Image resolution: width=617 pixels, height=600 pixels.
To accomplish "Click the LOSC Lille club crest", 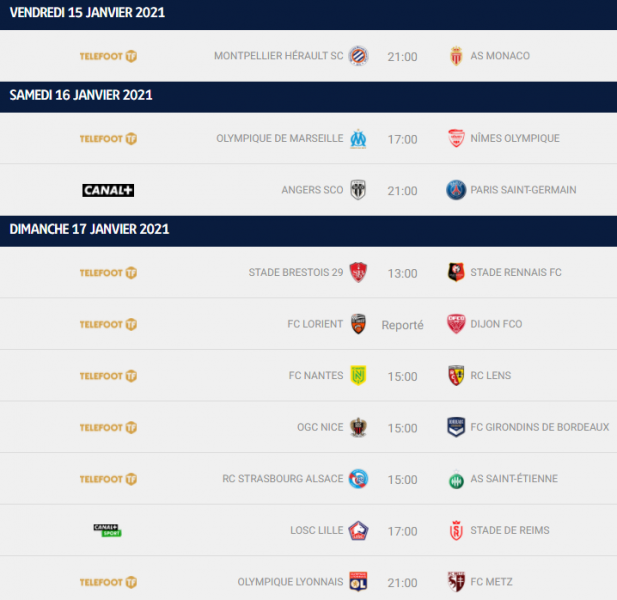I will (358, 530).
